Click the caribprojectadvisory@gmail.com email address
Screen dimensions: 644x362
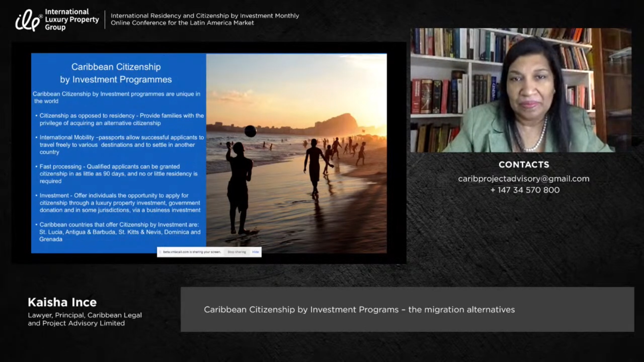(x=524, y=179)
